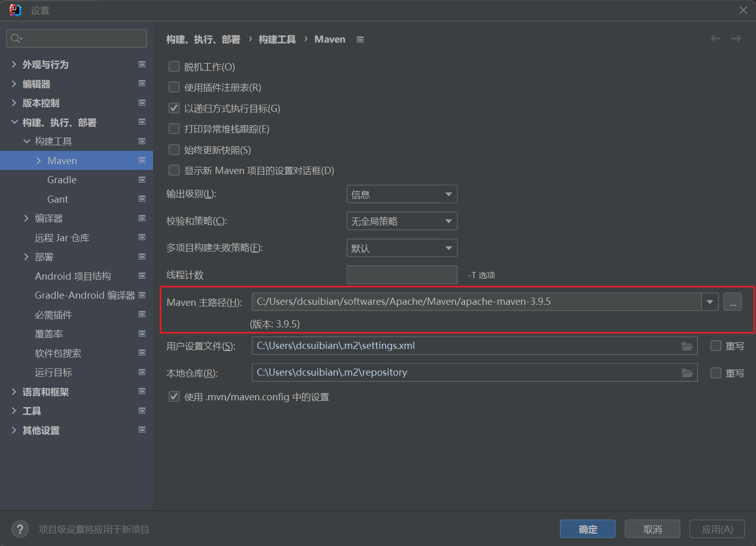Image resolution: width=756 pixels, height=546 pixels.
Task: Click the 取消 button
Action: click(x=652, y=529)
